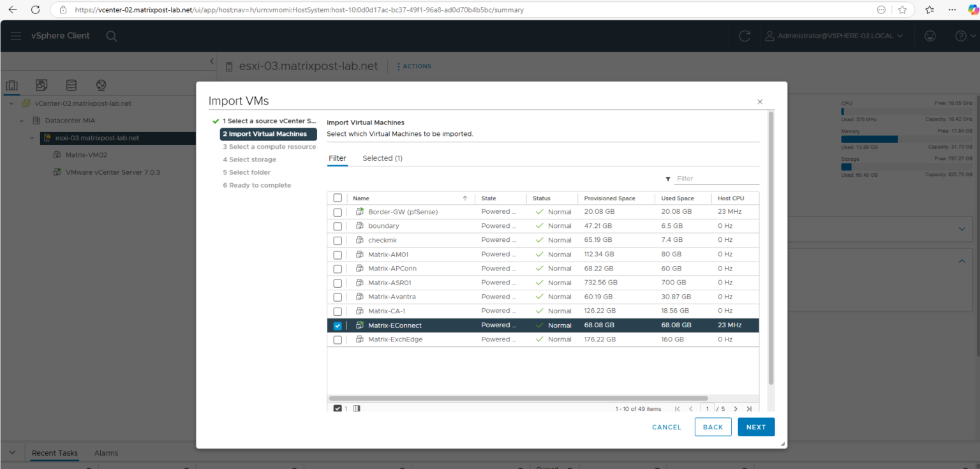The image size is (980, 469).
Task: Collapse the Datacenter MIA tree node
Action: click(21, 120)
